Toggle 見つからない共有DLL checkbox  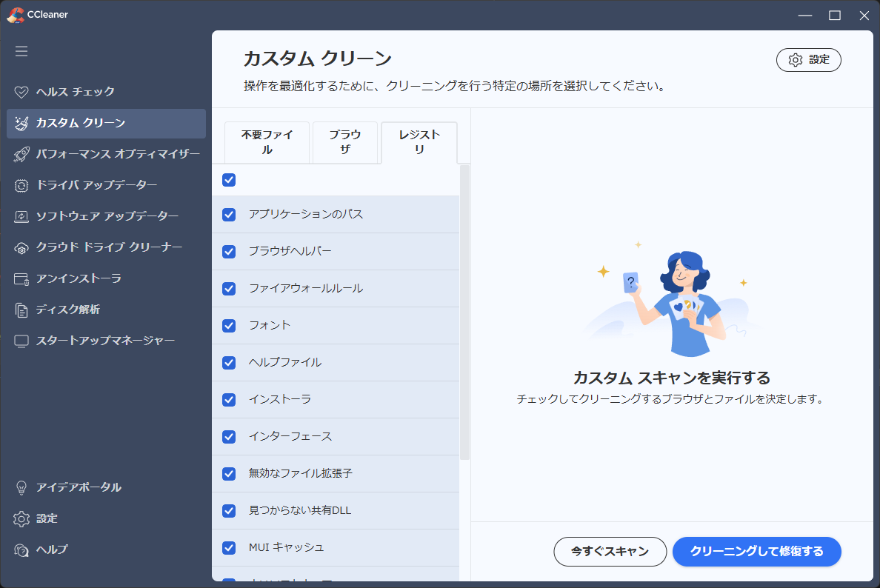coord(229,511)
